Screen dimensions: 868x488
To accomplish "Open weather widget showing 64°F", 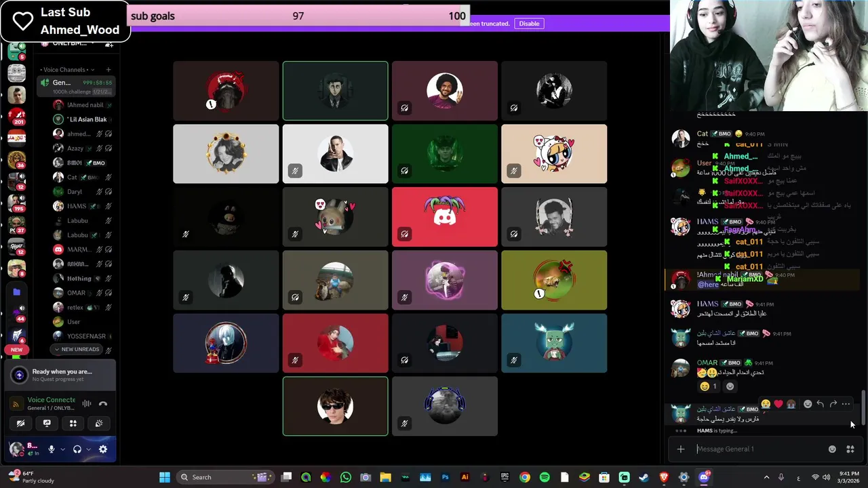I will click(31, 477).
